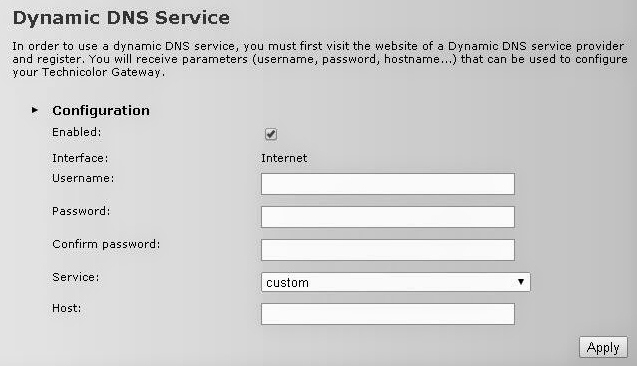
Task: Click the Host: label
Action: (66, 308)
